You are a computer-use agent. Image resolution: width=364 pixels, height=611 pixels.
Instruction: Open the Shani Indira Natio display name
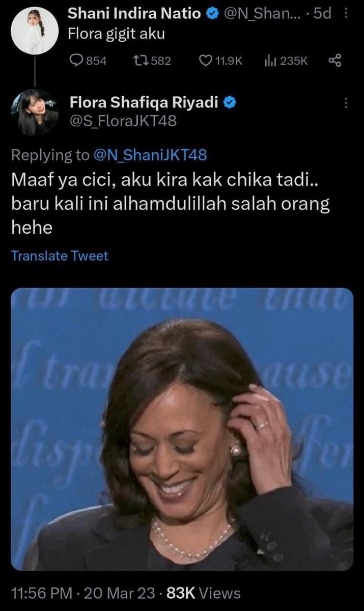[135, 14]
